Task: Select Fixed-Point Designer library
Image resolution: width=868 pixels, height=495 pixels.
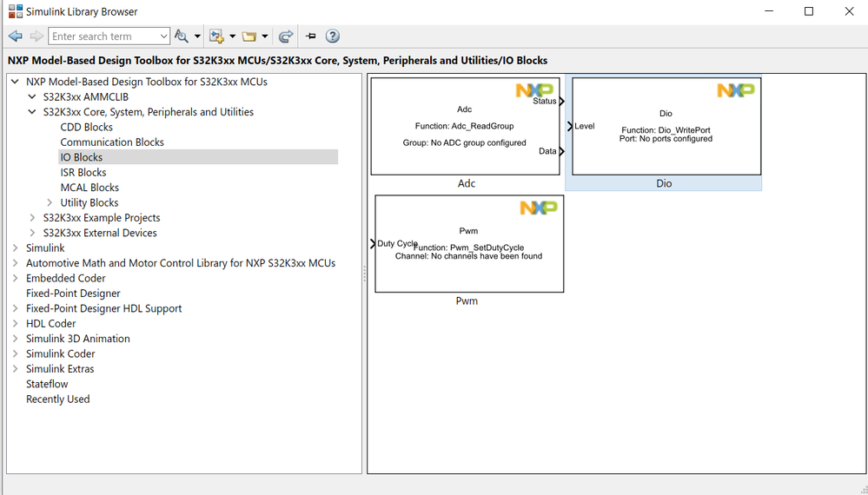Action: [73, 294]
